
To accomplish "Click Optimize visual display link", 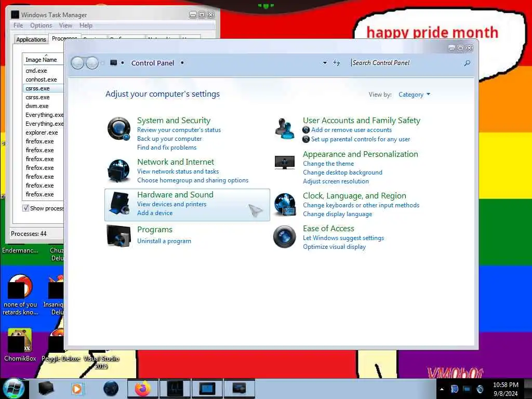I will [x=334, y=247].
